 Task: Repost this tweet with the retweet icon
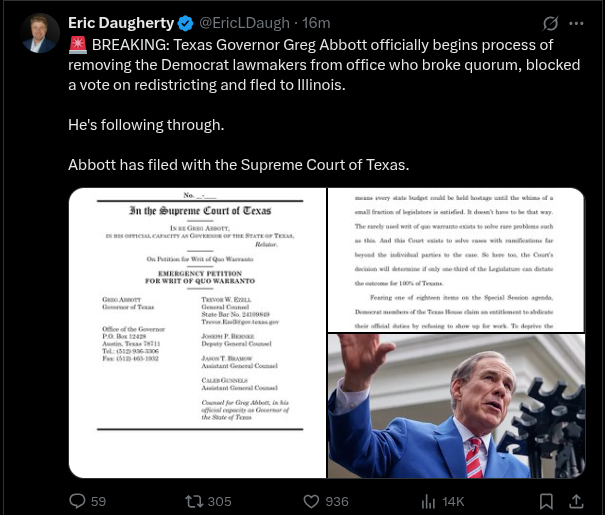point(194,501)
